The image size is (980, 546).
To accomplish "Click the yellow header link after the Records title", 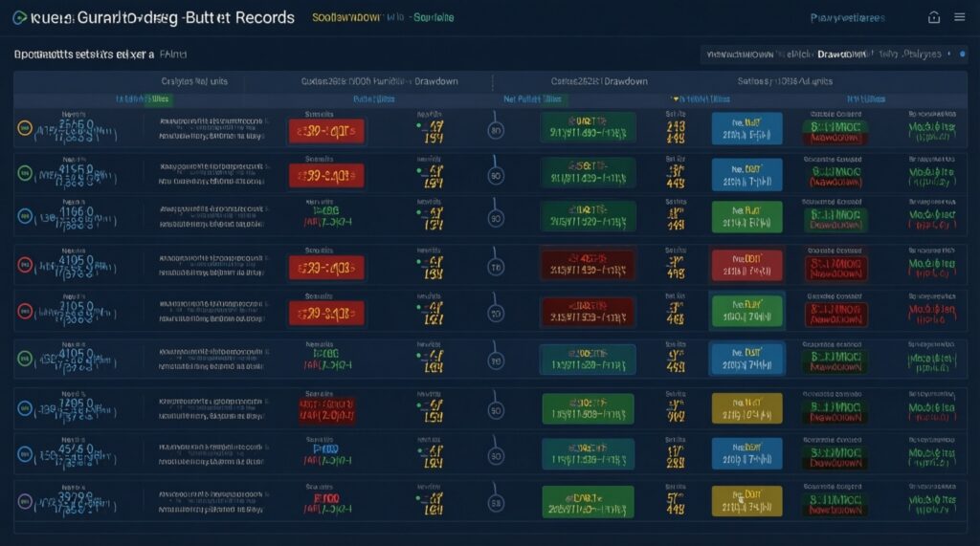I will (345, 17).
